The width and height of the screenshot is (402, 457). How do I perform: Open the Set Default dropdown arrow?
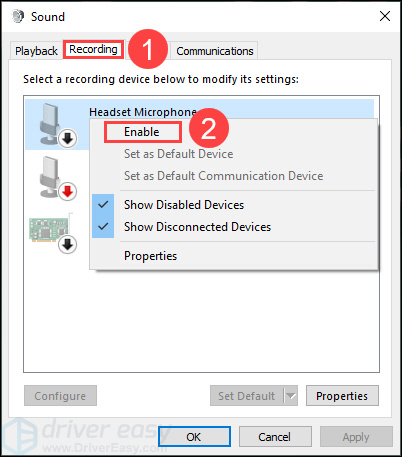(x=291, y=396)
